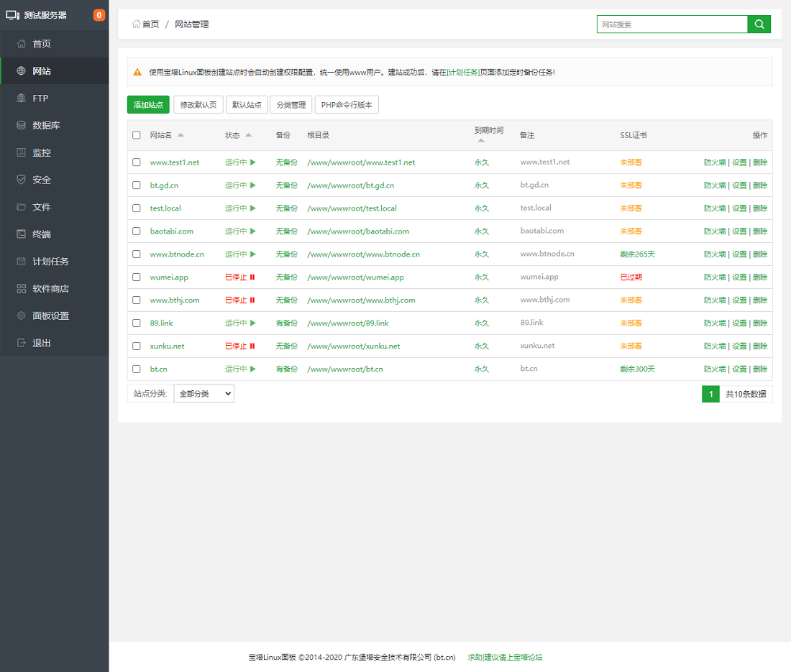Click the 数据库 database sidebar icon
791x672 pixels.
(21, 126)
